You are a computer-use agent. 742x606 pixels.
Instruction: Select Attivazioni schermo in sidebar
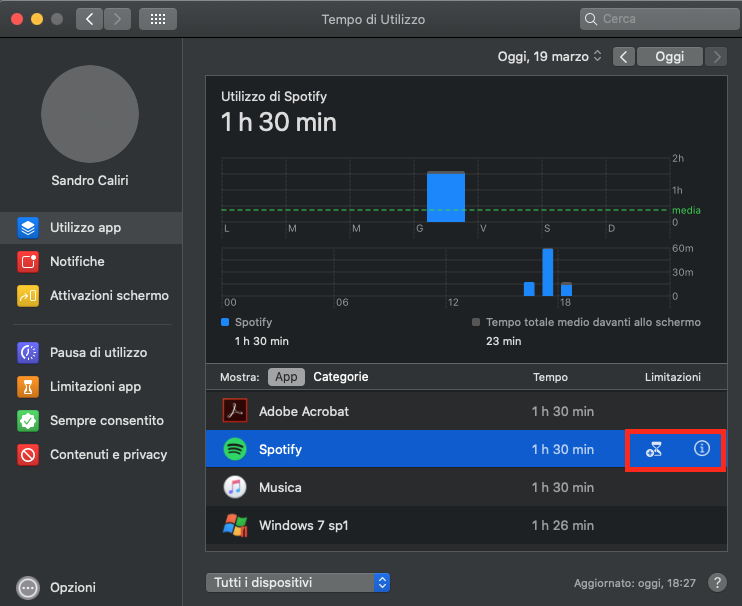pos(91,296)
